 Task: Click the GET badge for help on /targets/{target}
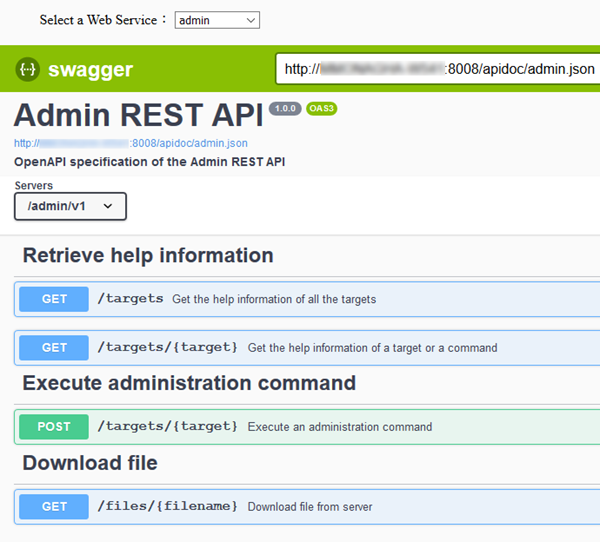point(54,348)
